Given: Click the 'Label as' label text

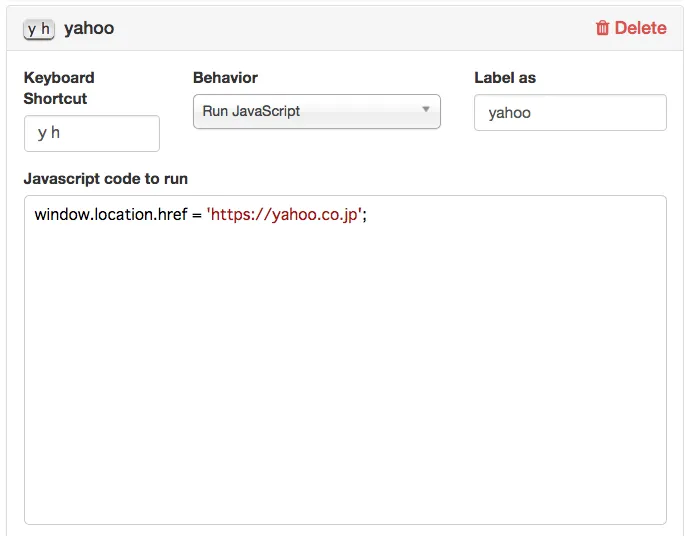Looking at the screenshot, I should pyautogui.click(x=505, y=78).
